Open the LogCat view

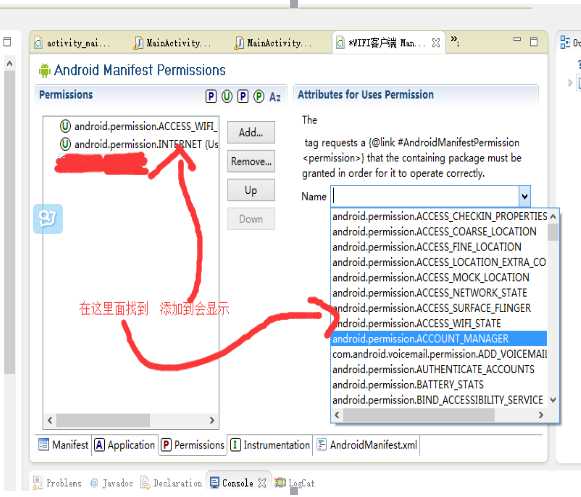tap(295, 483)
